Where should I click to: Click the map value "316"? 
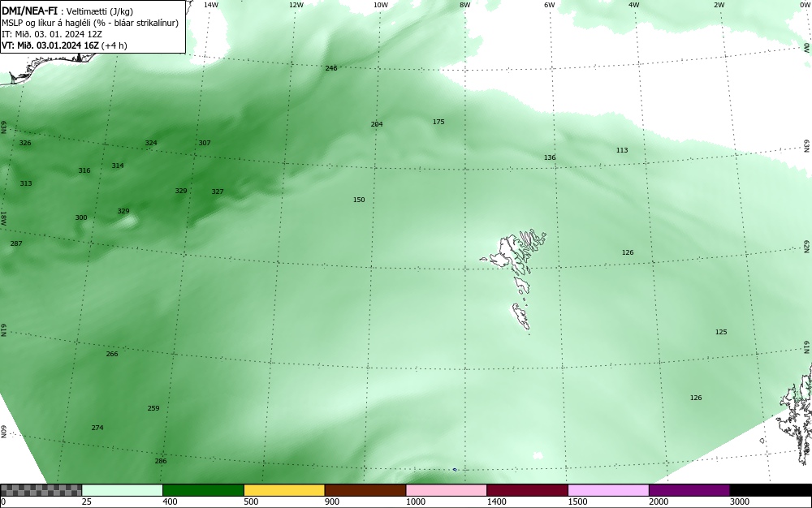click(x=84, y=170)
